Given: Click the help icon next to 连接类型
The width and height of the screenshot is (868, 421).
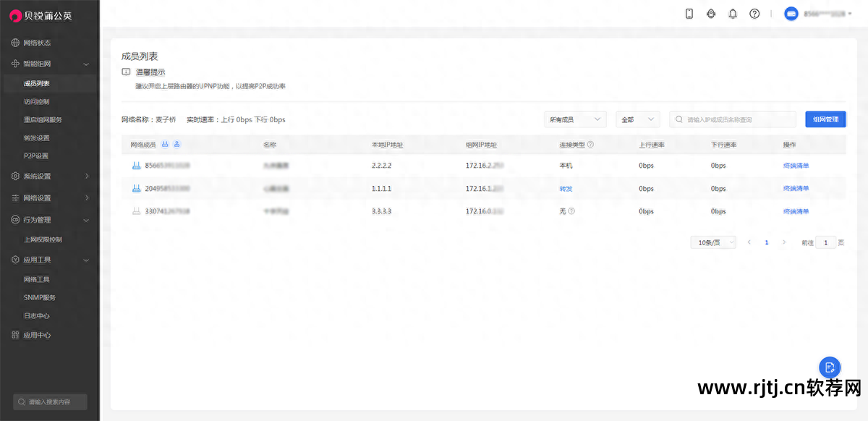Looking at the screenshot, I should point(590,145).
